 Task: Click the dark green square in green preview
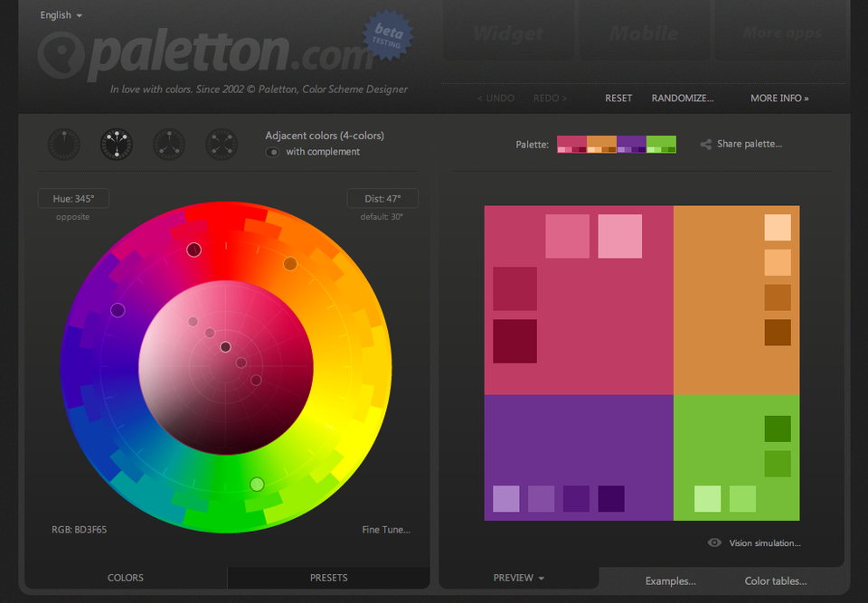(x=778, y=429)
